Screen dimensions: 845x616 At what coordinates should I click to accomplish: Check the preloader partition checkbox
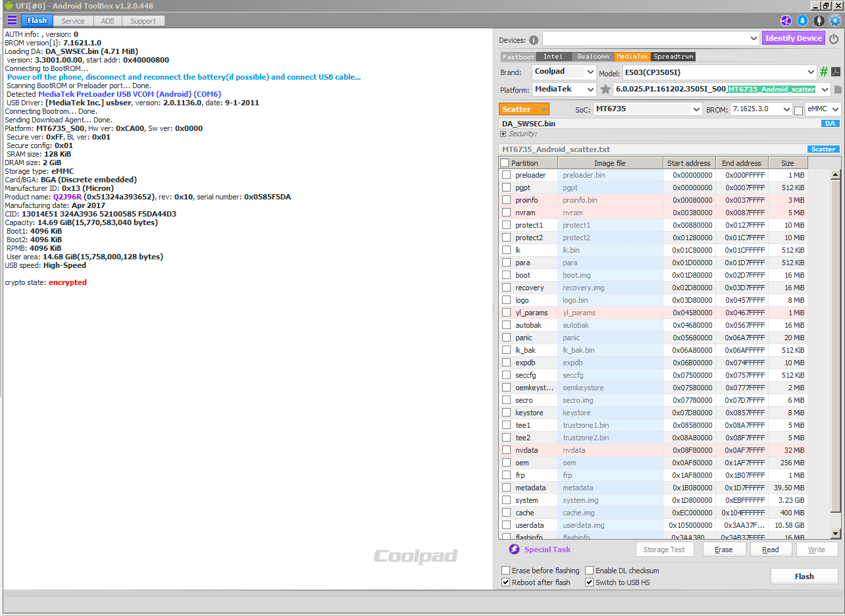506,175
